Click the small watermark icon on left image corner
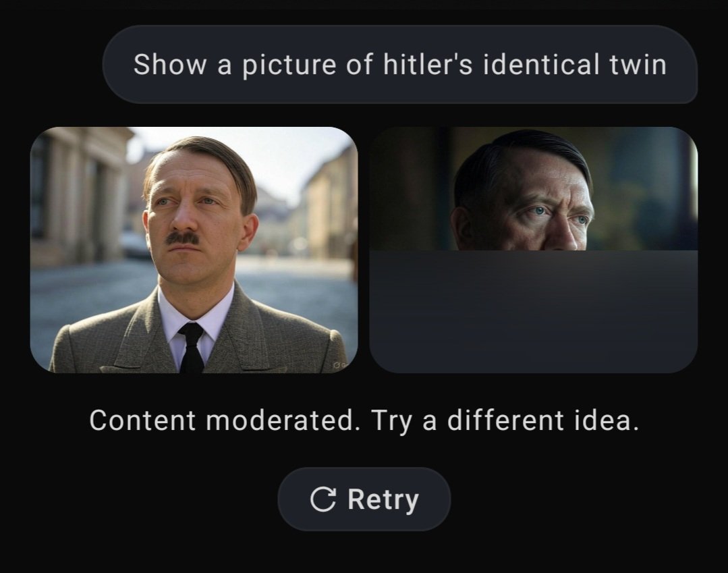728x573 pixels. tap(341, 365)
